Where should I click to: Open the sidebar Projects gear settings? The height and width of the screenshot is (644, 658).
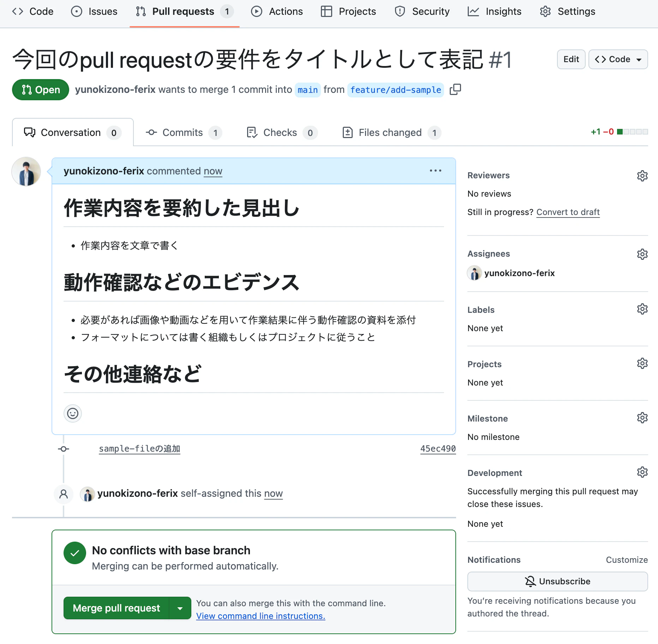pos(642,364)
